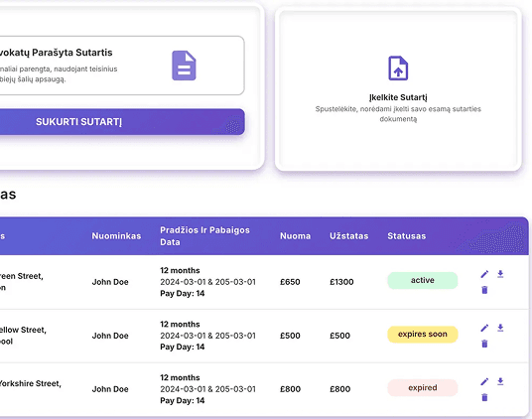Image resolution: width=532 pixels, height=419 pixels.
Task: Click 12 months in the active row
Action: coord(180,270)
